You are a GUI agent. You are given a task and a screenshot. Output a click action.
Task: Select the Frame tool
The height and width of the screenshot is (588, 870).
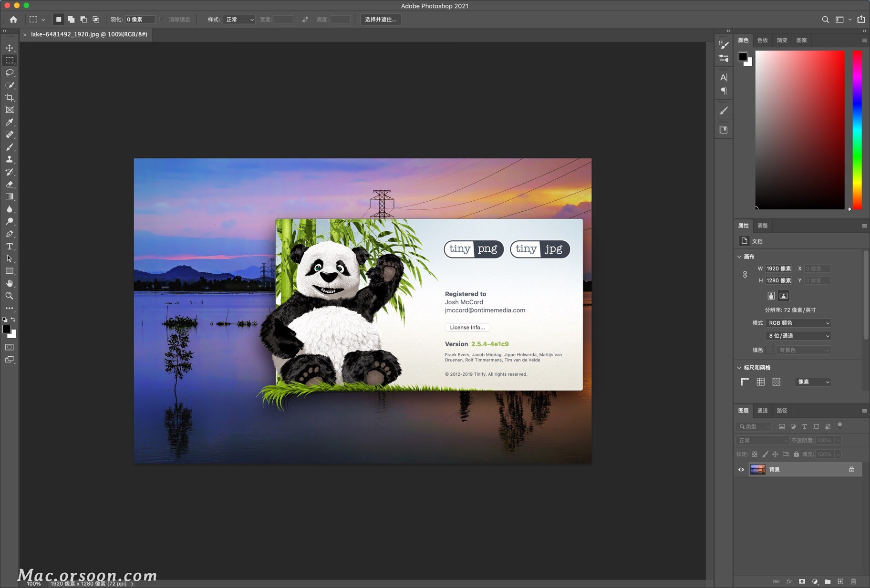10,110
